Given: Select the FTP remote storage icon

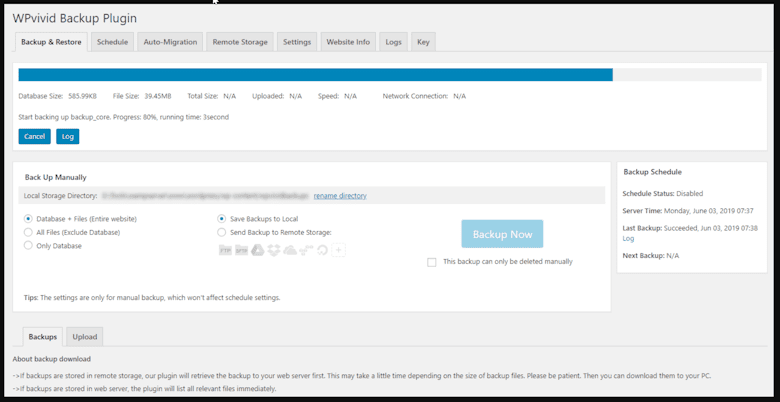Looking at the screenshot, I should tap(225, 250).
